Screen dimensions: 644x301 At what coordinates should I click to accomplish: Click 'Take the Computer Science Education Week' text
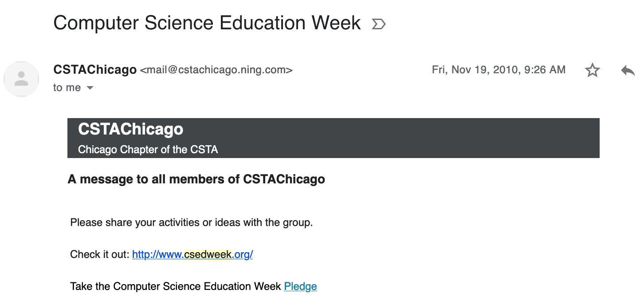(x=176, y=286)
